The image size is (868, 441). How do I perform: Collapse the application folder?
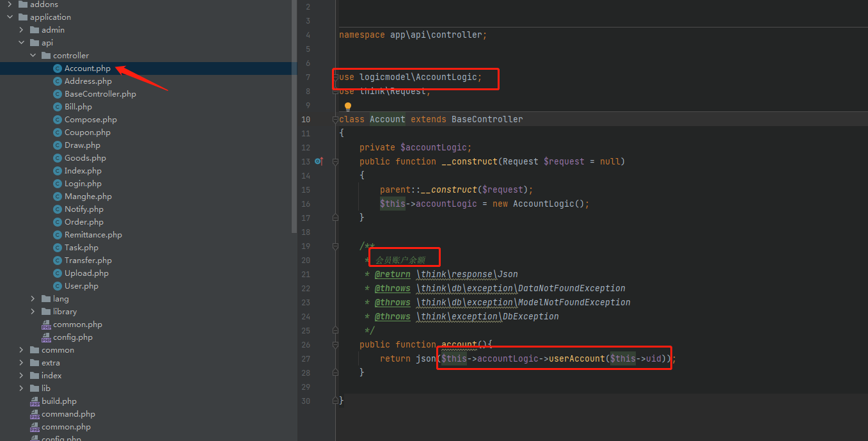pos(10,17)
